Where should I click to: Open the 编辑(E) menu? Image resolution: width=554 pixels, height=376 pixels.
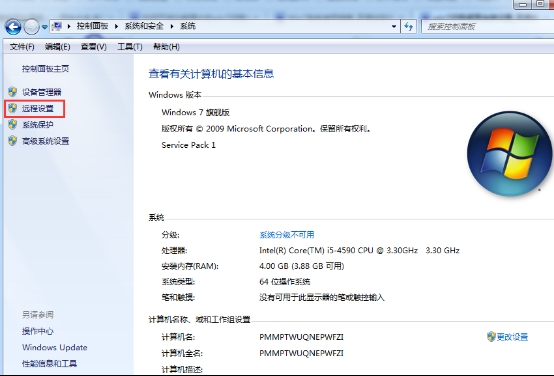click(x=57, y=47)
